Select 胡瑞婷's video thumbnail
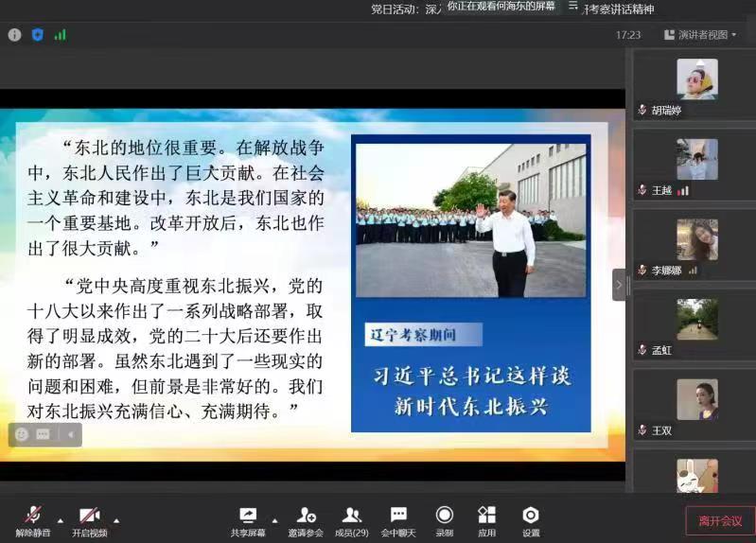Screen dimensions: 756x543 pyautogui.click(x=696, y=79)
